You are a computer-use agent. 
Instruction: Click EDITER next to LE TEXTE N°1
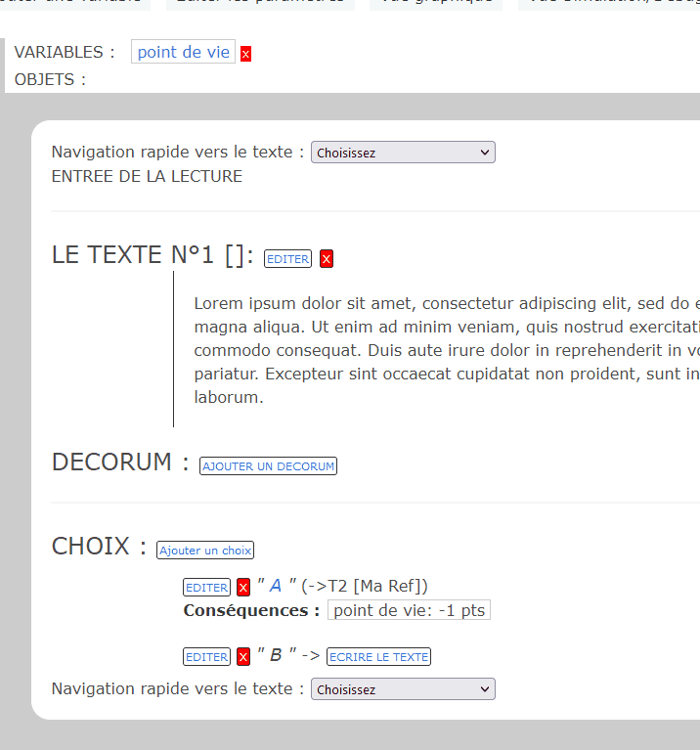coord(287,259)
